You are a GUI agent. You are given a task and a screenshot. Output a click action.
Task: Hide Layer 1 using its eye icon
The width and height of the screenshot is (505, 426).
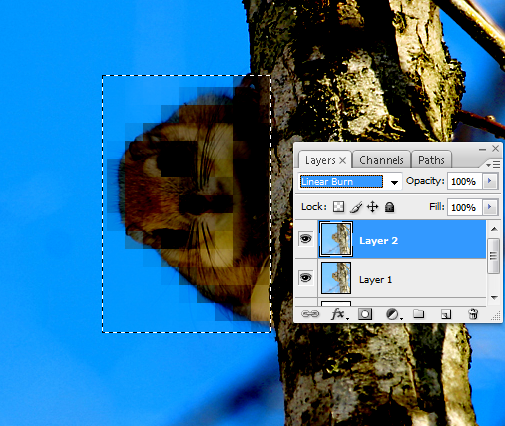pyautogui.click(x=306, y=278)
